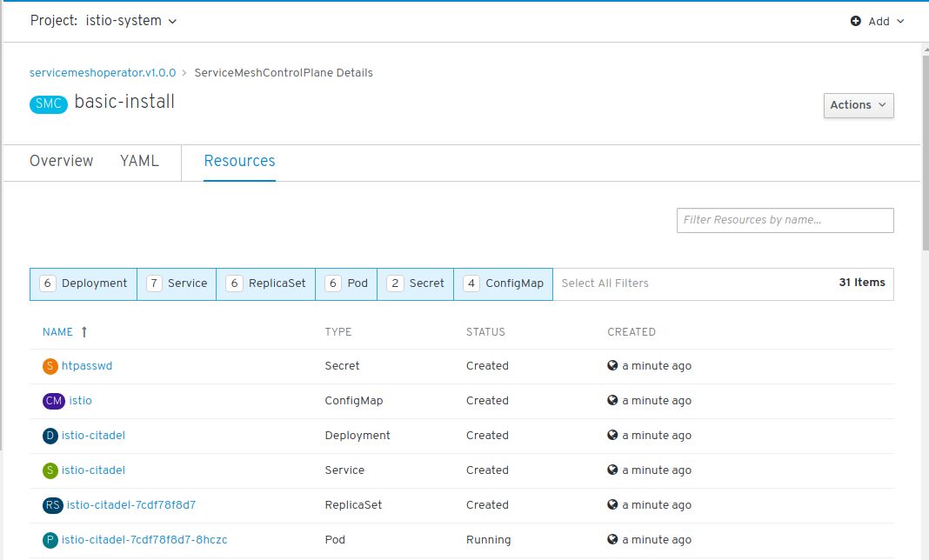Screen dimensions: 929x560
Task: Toggle the Pod filter chip
Action: [346, 283]
